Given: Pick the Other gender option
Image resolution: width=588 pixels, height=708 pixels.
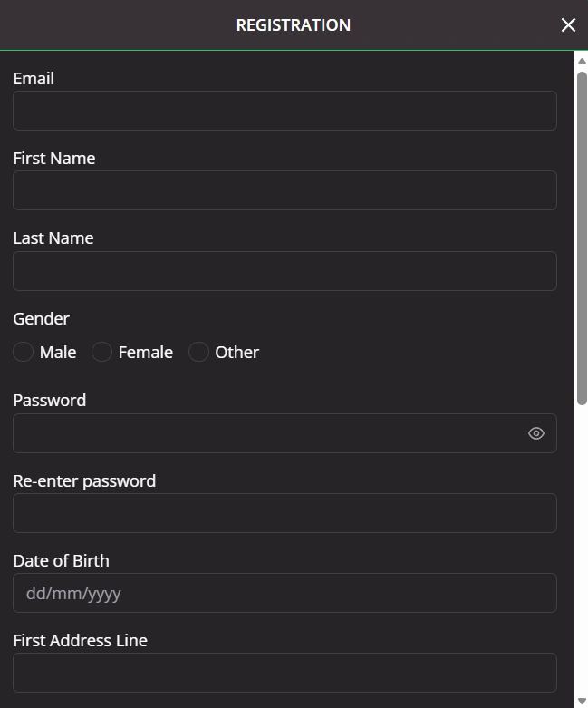Looking at the screenshot, I should (198, 352).
